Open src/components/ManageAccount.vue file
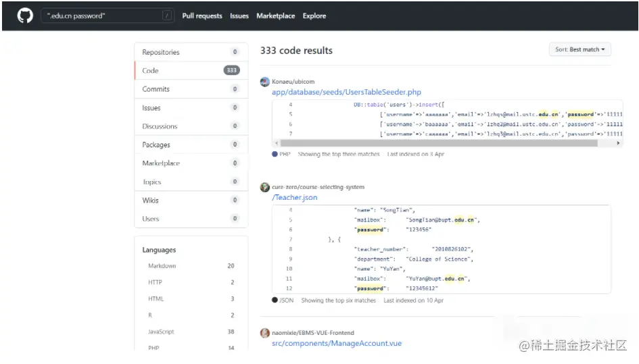The width and height of the screenshot is (639, 364). pos(337,343)
